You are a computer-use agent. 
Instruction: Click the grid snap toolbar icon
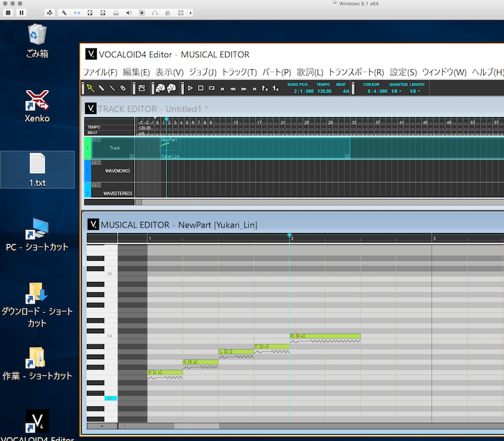142,88
